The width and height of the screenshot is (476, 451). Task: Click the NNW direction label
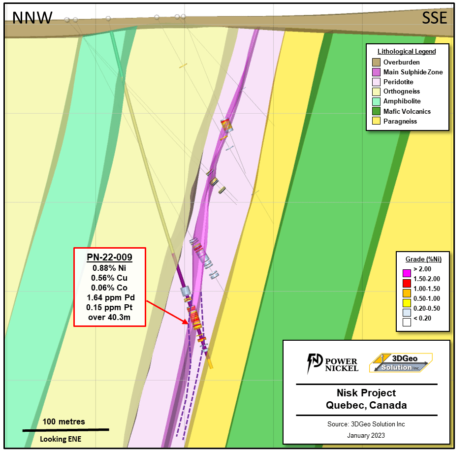pyautogui.click(x=32, y=18)
